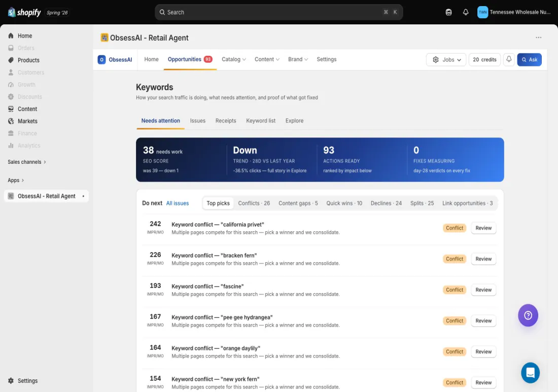Open ObsessAI - Retail Agent in sidebar

(46, 196)
